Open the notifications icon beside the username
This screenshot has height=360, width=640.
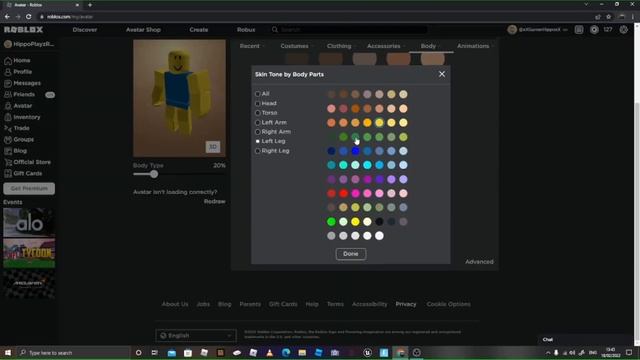click(x=579, y=30)
